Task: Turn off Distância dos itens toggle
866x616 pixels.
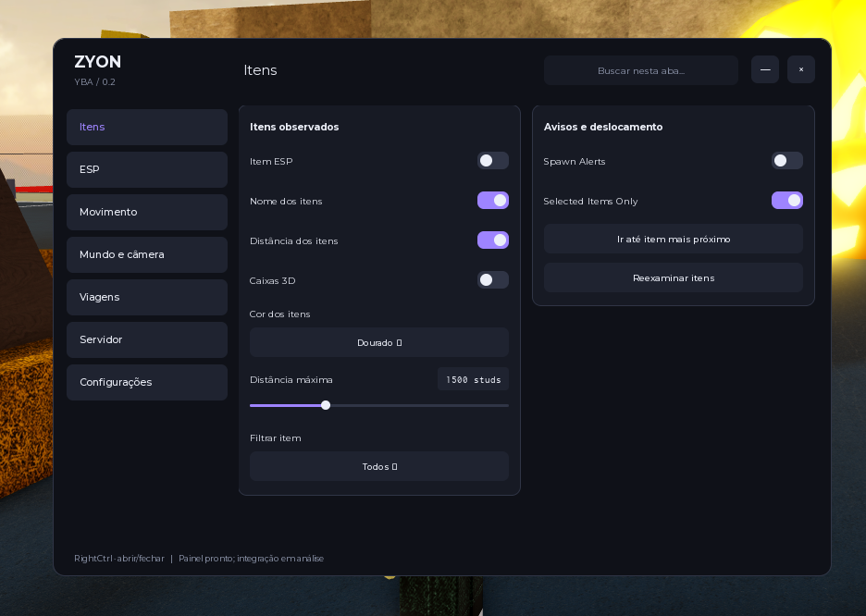Action: click(x=492, y=240)
